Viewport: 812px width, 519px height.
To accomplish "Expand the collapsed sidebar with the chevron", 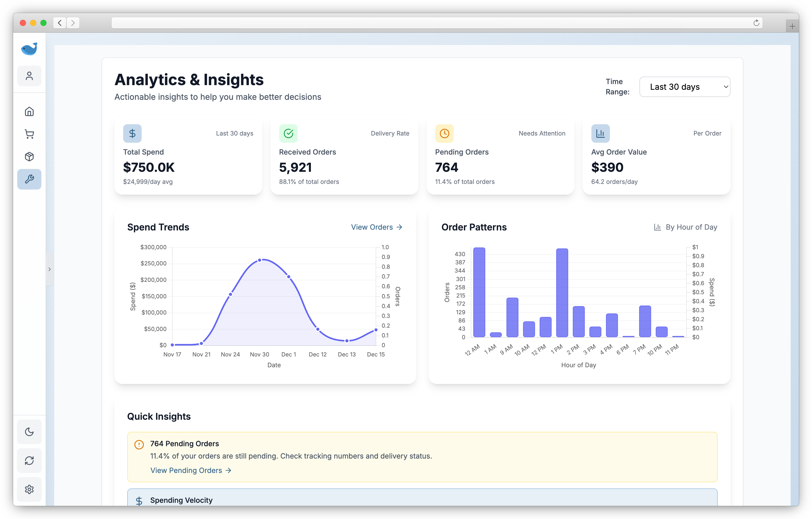I will click(x=50, y=269).
